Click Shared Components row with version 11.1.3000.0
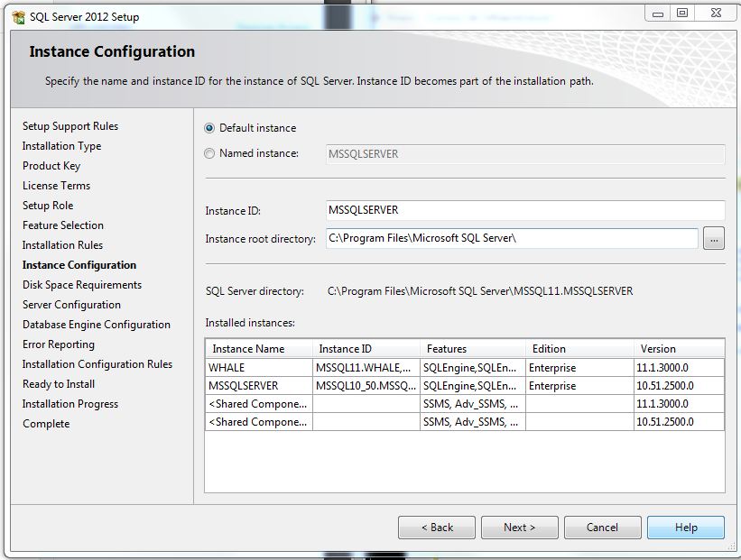Screen dimensions: 741x560 465,404
